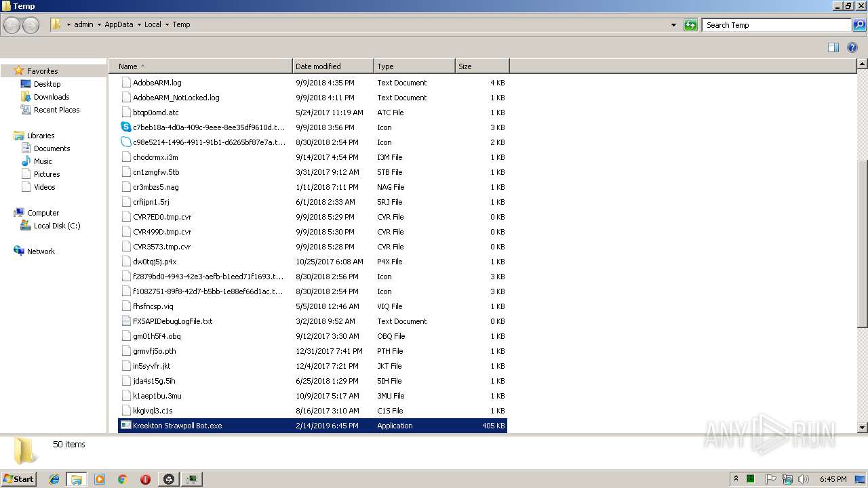Image resolution: width=868 pixels, height=488 pixels.
Task: Open Google Chrome from taskbar
Action: [123, 479]
